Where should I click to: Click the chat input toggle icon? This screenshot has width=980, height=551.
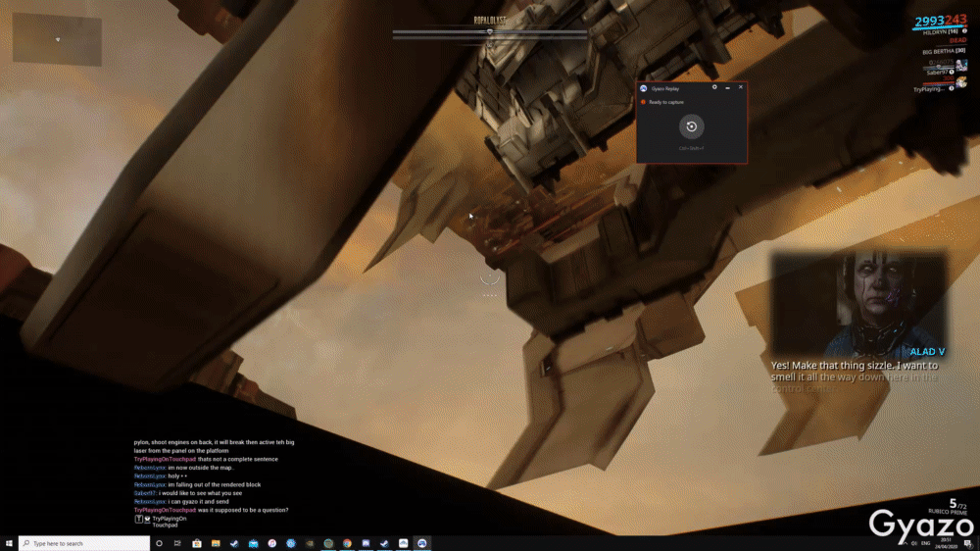[x=139, y=519]
